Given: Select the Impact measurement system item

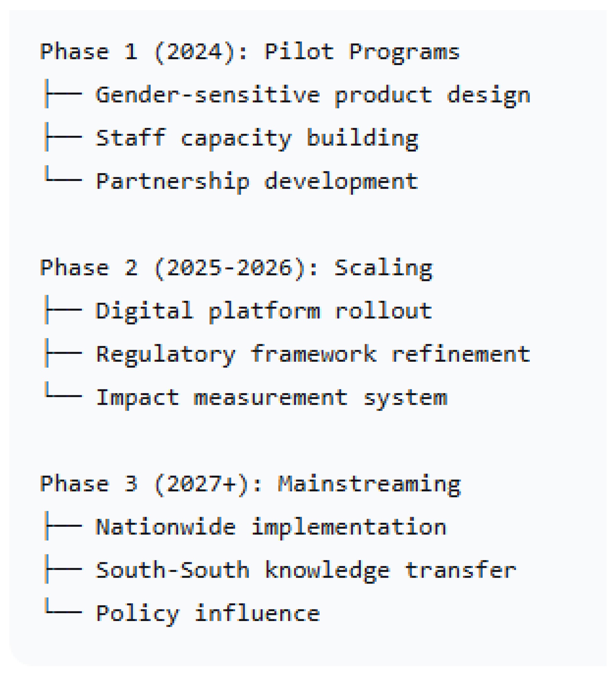Looking at the screenshot, I should [x=271, y=397].
